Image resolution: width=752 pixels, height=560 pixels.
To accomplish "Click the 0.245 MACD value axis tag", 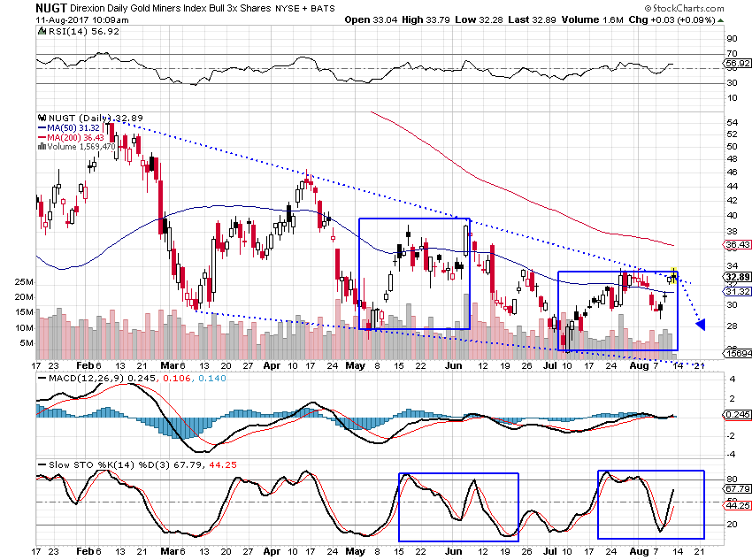I will 713,414.
